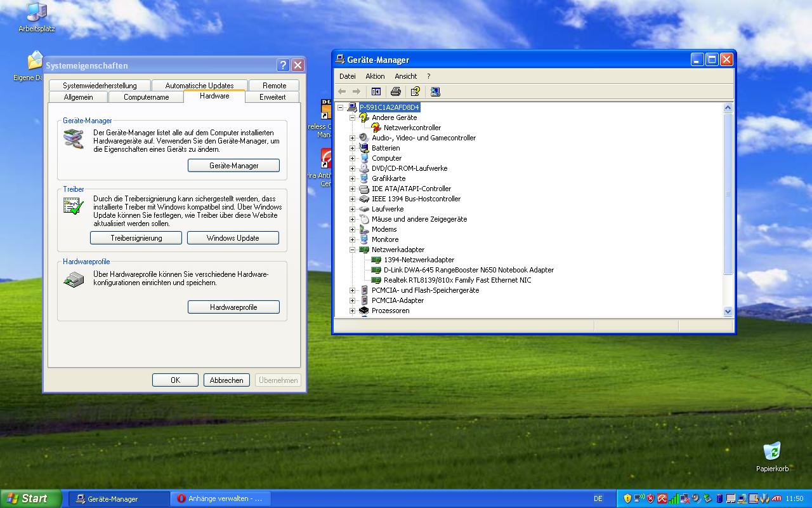The height and width of the screenshot is (508, 812).
Task: Click the Monitore category icon
Action: [x=364, y=239]
